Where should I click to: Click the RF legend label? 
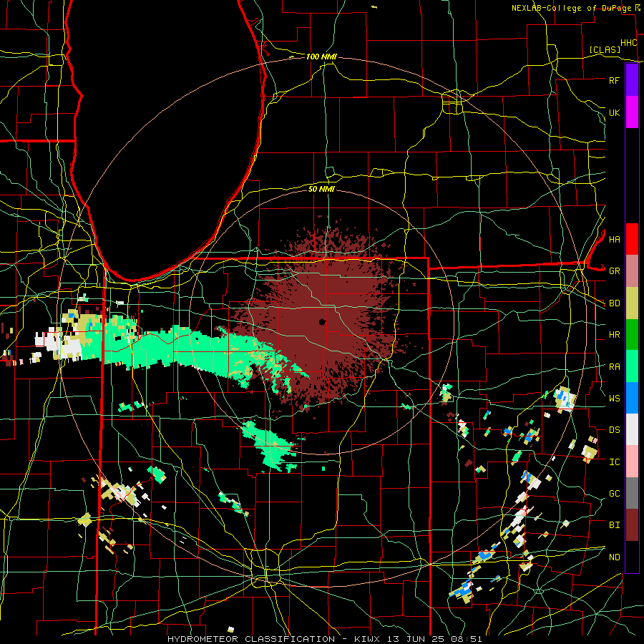(614, 80)
